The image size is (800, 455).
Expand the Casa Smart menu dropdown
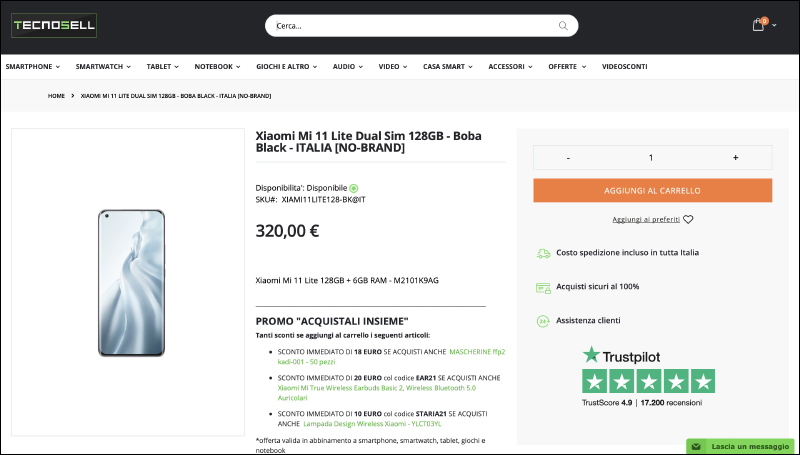[447, 66]
